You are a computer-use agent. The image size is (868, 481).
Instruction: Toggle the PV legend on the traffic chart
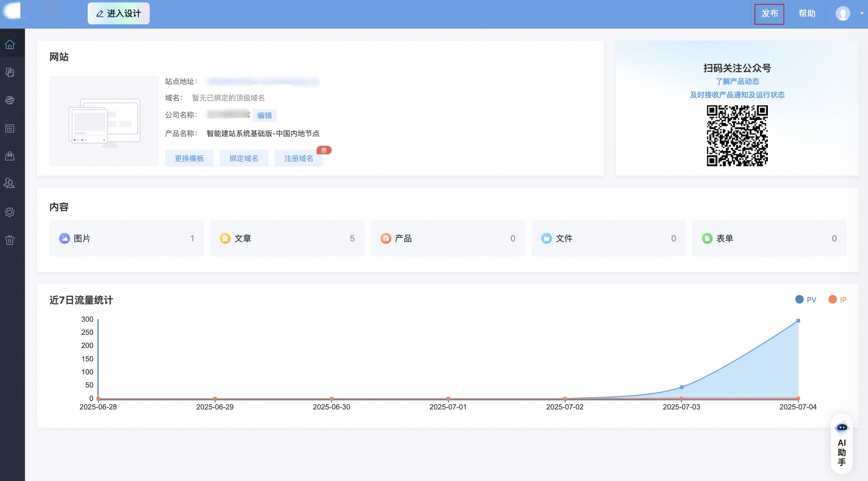806,299
